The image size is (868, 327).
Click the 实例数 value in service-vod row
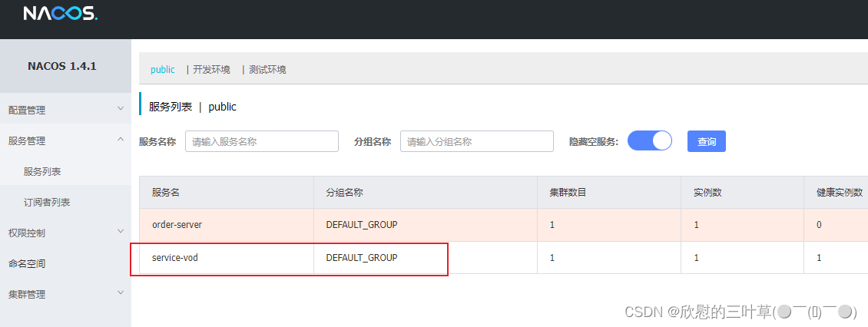click(697, 257)
